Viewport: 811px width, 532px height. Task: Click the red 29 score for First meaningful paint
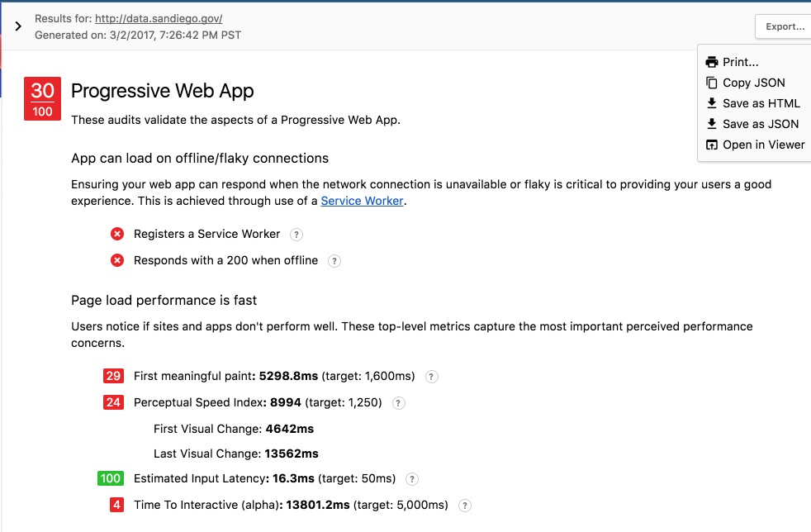tap(113, 377)
